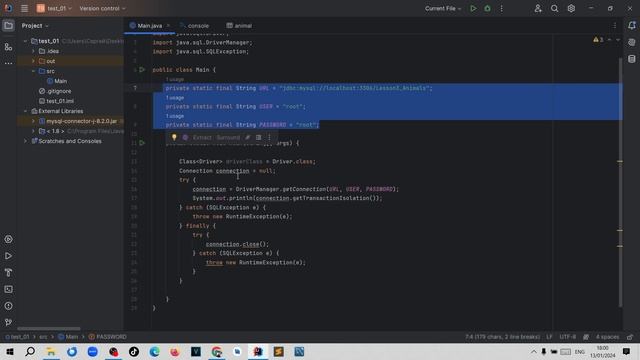Click src breadcrumb in status bar
Viewport: 640px width, 360px height.
point(43,337)
